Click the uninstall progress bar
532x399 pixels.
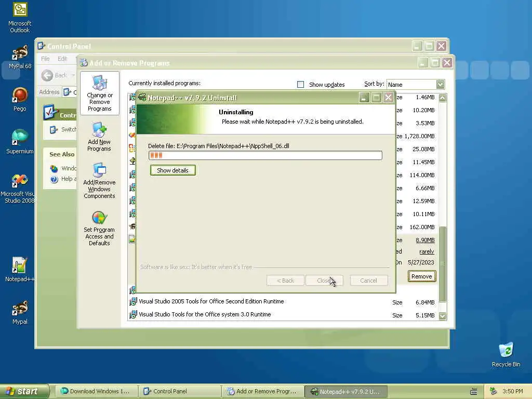[x=265, y=155]
